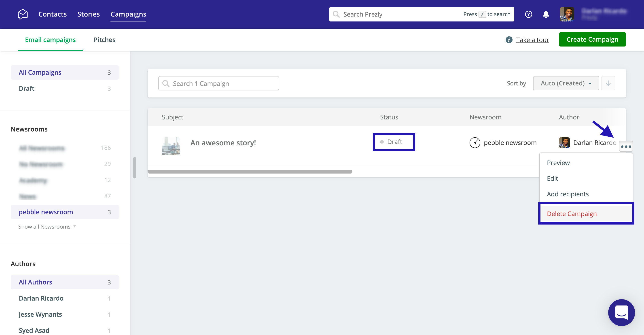Click the magnifier icon in Search Prezly
The height and width of the screenshot is (335, 644).
coord(336,14)
